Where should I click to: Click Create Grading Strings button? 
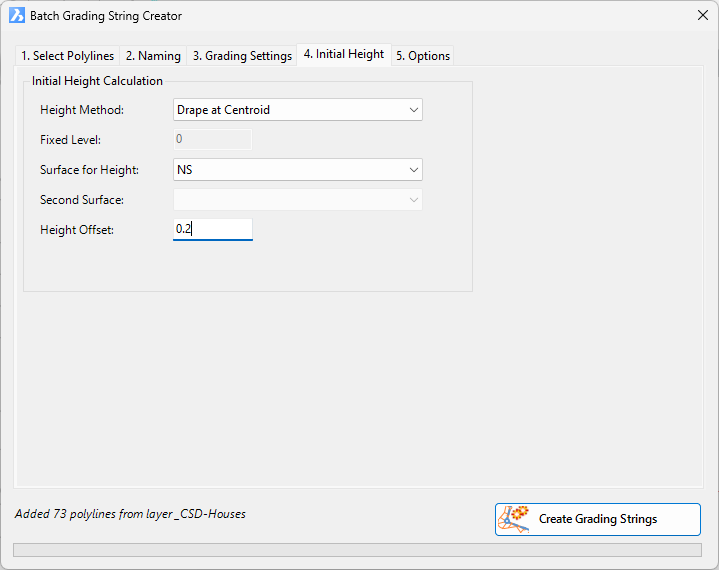(598, 520)
